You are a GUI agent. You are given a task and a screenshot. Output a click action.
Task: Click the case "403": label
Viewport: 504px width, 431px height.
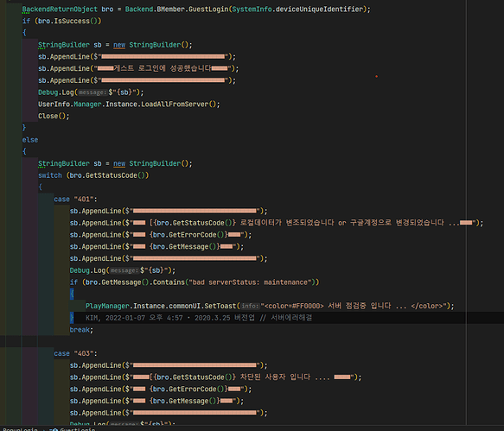pyautogui.click(x=75, y=353)
